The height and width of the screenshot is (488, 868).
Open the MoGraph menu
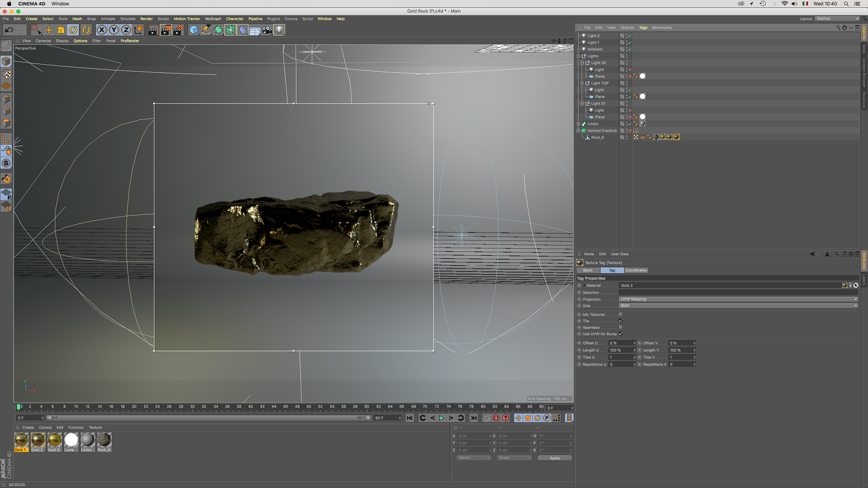pos(213,19)
